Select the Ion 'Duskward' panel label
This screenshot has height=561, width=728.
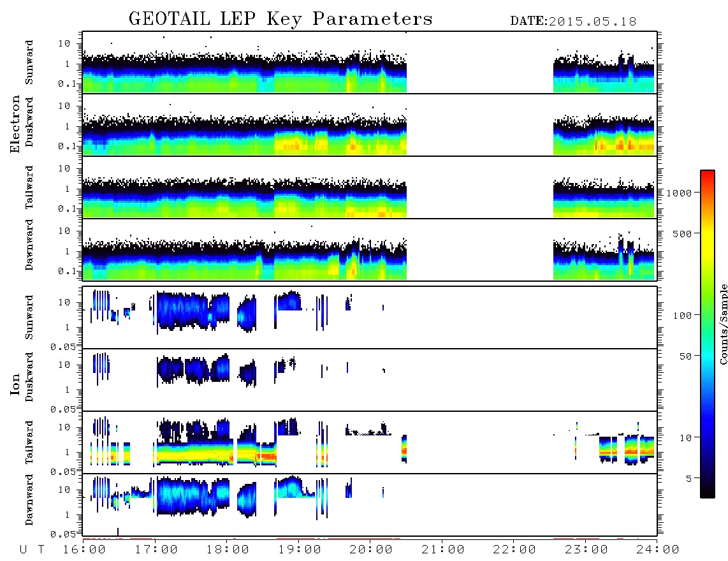pyautogui.click(x=29, y=377)
